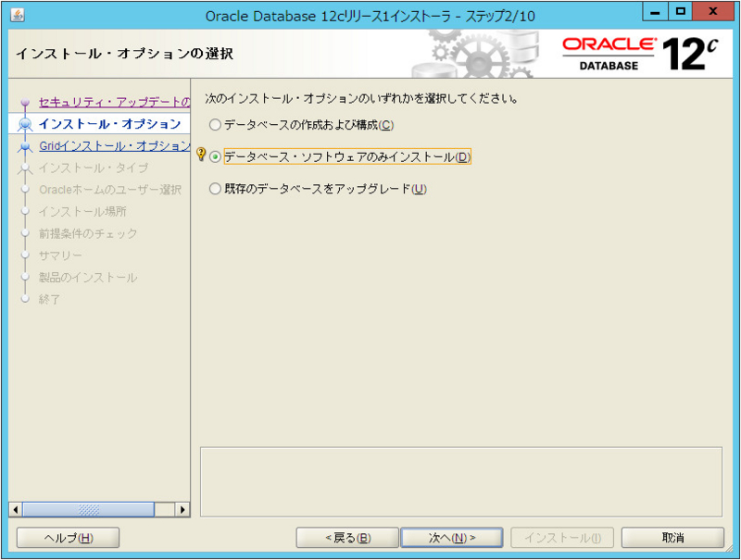This screenshot has height=560, width=741.
Task: Select the 既存のデータベースをアップグレード option
Action: click(215, 189)
